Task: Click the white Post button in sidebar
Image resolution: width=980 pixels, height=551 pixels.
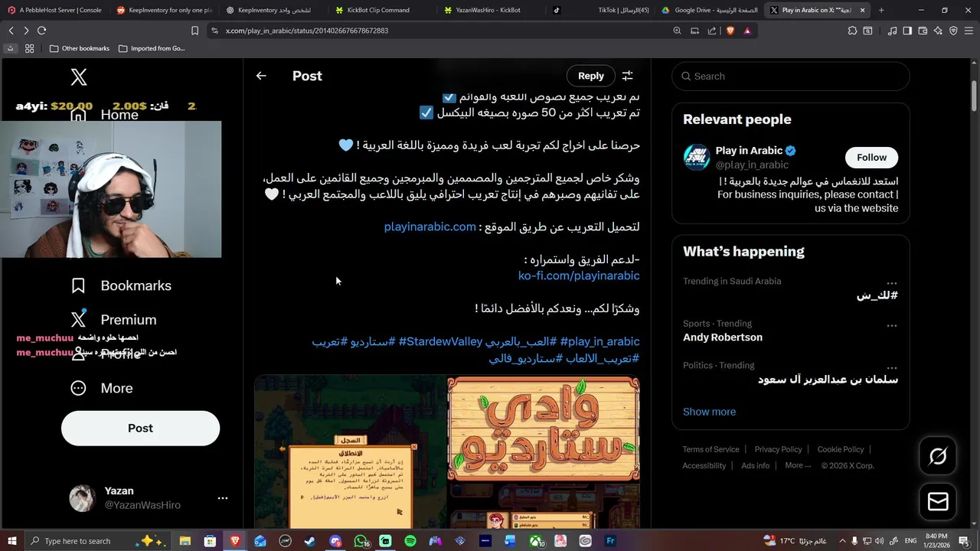Action: (x=140, y=429)
